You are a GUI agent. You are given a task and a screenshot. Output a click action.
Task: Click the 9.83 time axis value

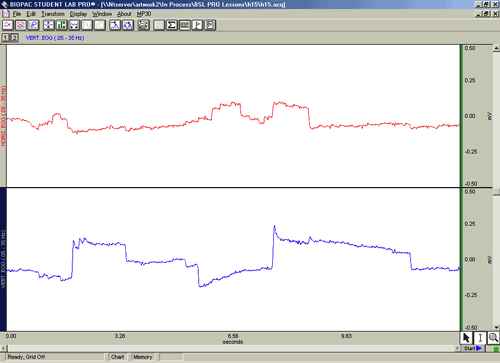click(346, 336)
